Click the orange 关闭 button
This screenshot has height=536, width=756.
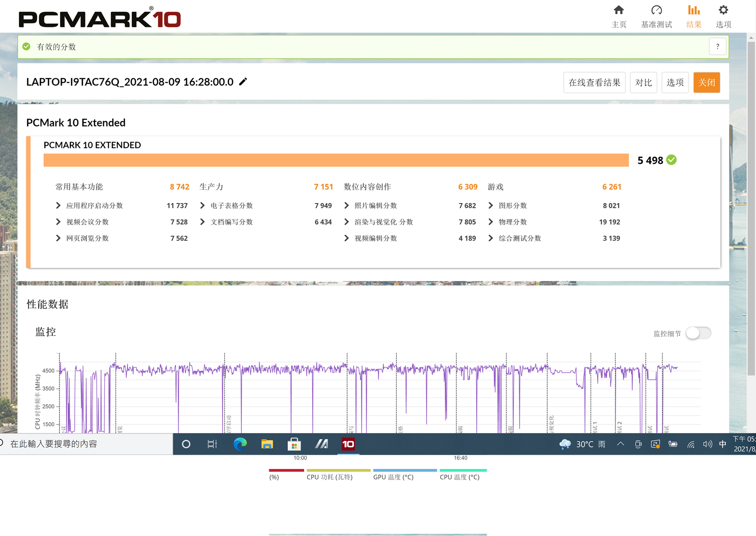(706, 83)
